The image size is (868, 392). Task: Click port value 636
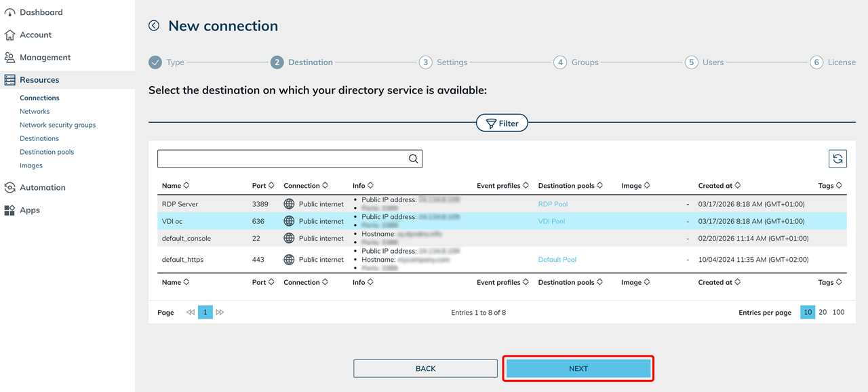(258, 221)
